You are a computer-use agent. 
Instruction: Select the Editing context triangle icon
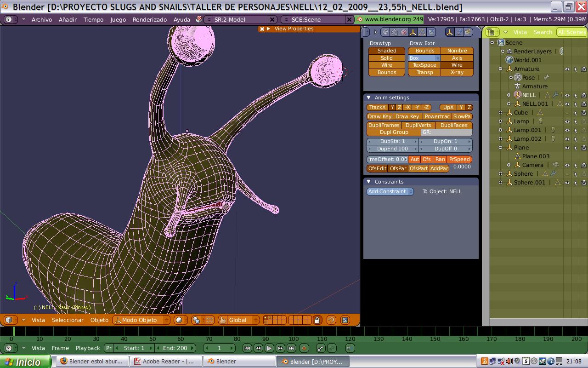tap(422, 32)
